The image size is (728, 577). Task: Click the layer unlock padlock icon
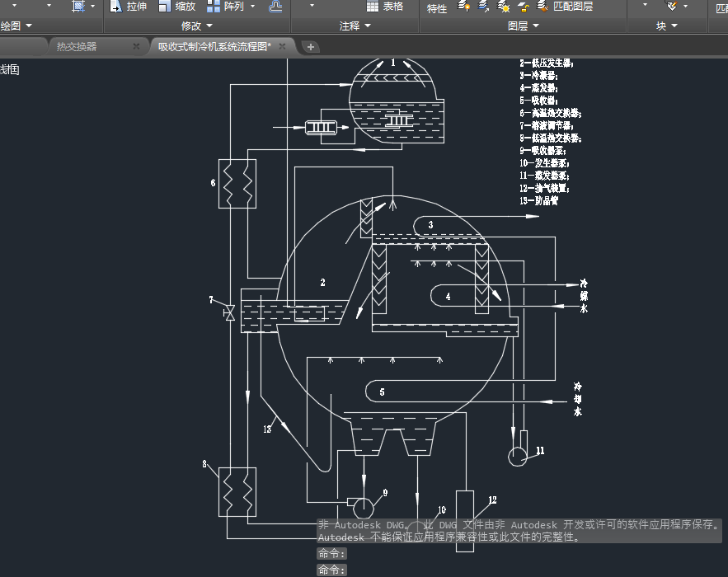524,7
